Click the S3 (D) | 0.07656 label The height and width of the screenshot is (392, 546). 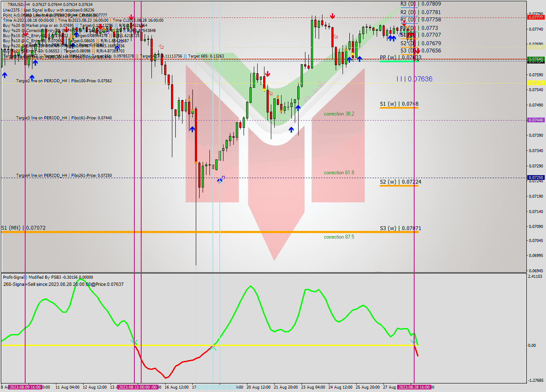(421, 50)
